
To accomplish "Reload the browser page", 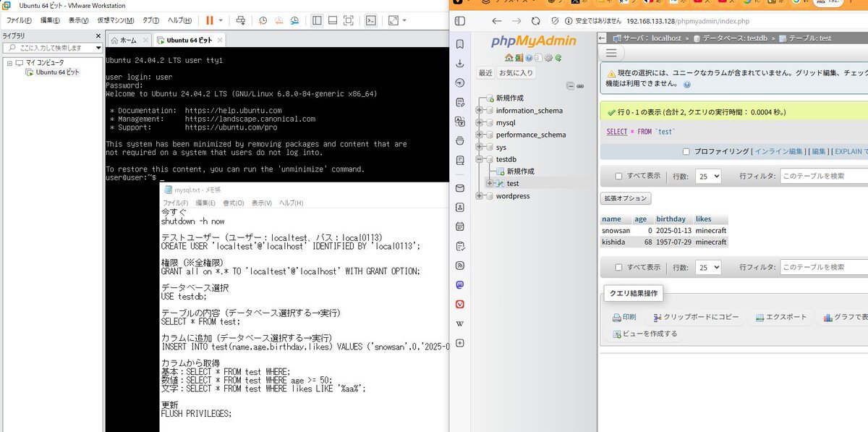I will click(x=535, y=21).
